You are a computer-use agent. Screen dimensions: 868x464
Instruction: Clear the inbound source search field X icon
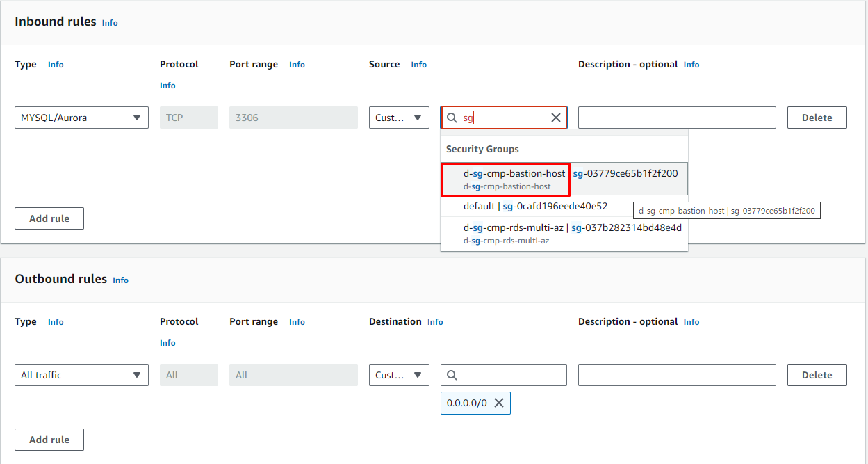pyautogui.click(x=556, y=118)
